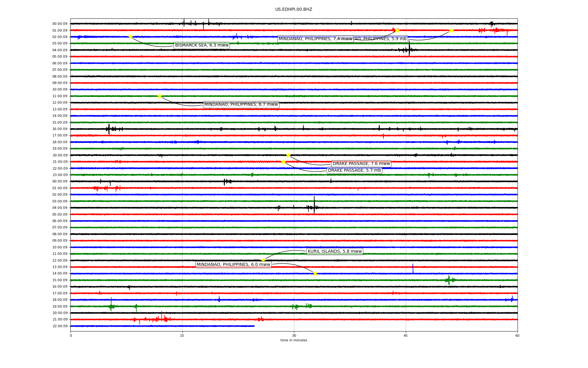Click the large spike on 04:00:09 black trace
Viewport: 588px width, 368px height.
(x=409, y=48)
